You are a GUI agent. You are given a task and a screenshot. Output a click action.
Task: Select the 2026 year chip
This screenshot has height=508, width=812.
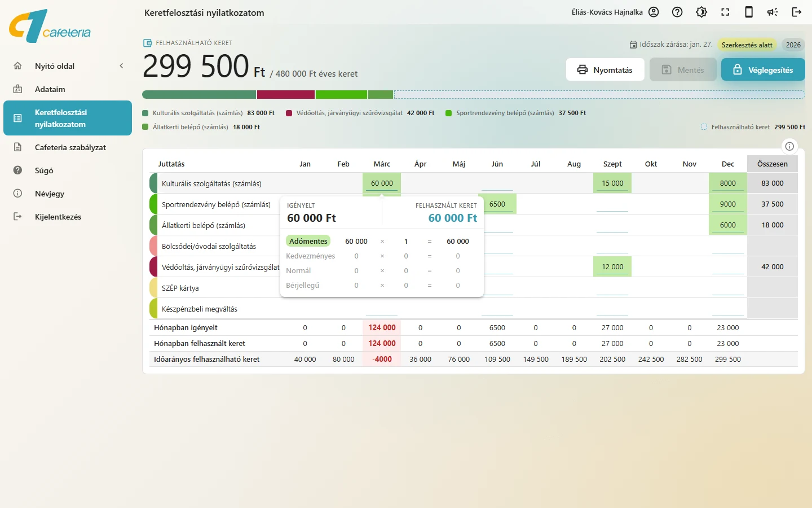click(x=793, y=45)
